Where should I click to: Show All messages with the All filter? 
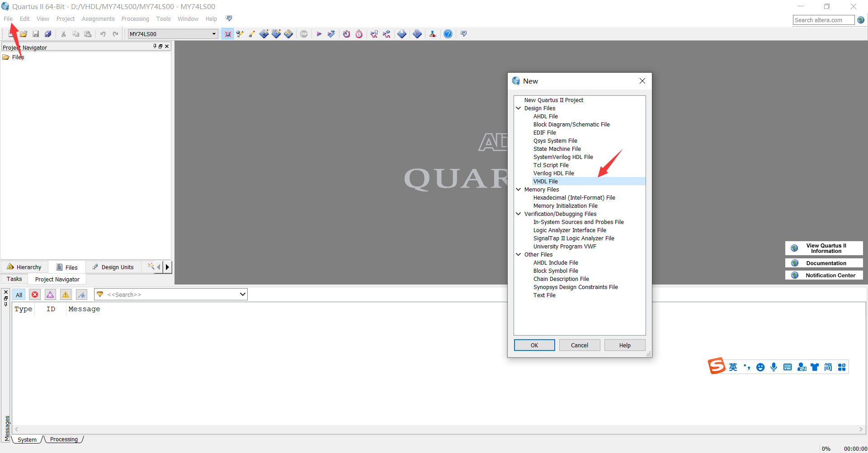point(19,294)
